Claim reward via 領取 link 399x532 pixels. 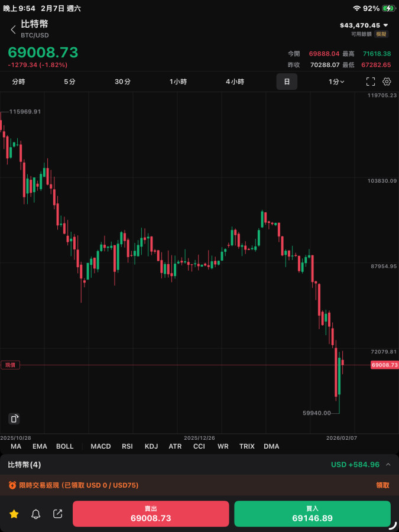coord(382,485)
